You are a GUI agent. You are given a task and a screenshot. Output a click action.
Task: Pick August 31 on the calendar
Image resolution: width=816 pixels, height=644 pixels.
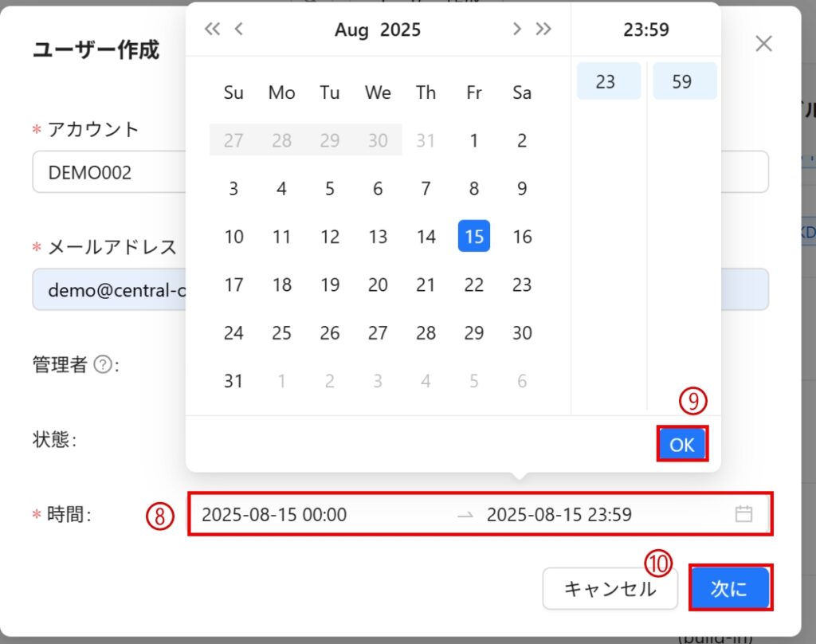[x=233, y=381]
